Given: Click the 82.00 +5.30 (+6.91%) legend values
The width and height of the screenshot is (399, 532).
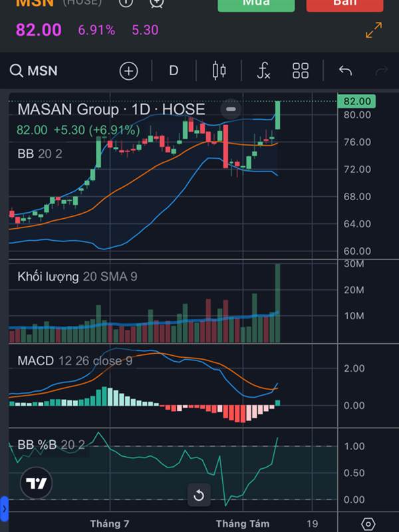Looking at the screenshot, I should tap(78, 130).
